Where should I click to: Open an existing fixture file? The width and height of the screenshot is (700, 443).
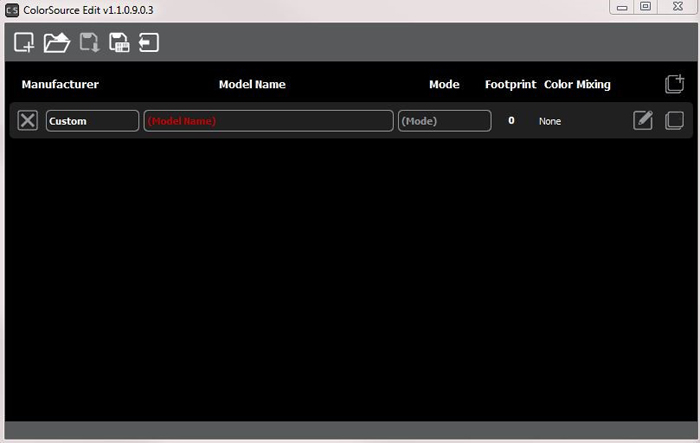pos(57,42)
